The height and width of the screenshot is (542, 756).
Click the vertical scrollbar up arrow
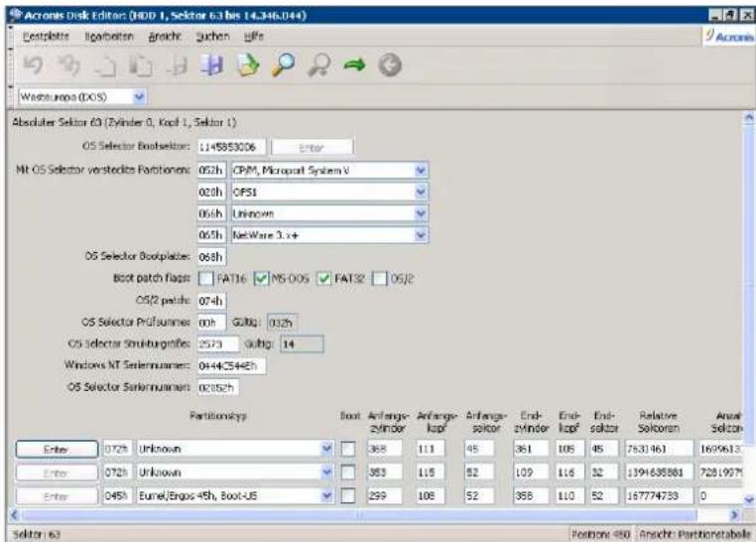(x=749, y=117)
